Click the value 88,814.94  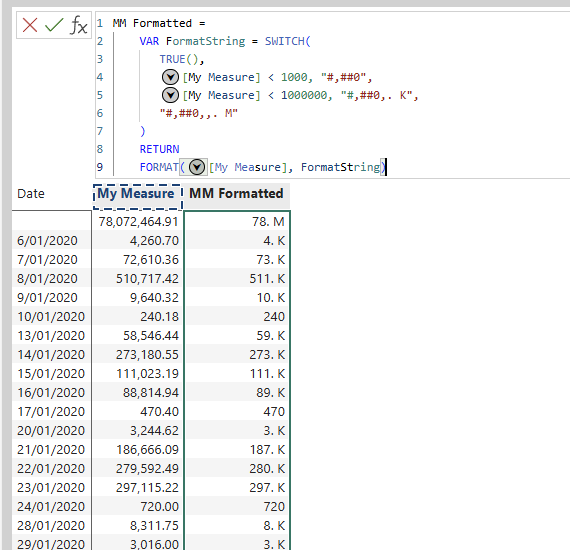click(x=151, y=392)
